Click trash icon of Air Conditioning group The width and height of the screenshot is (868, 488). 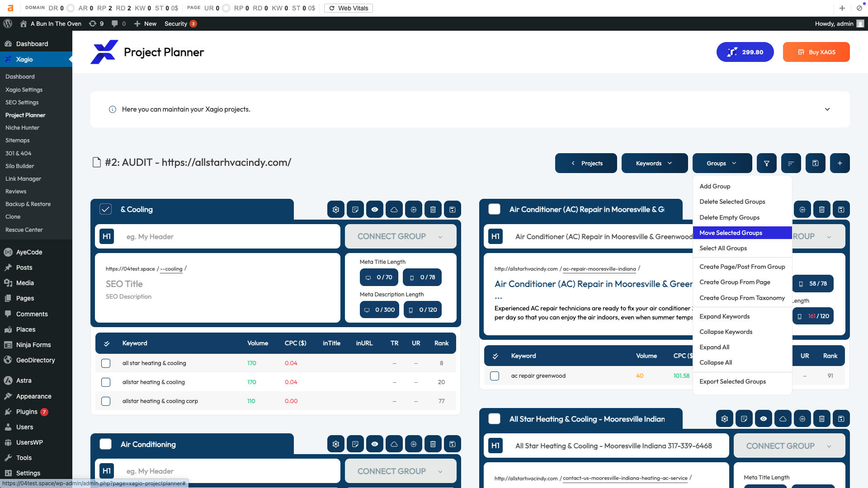coord(433,444)
